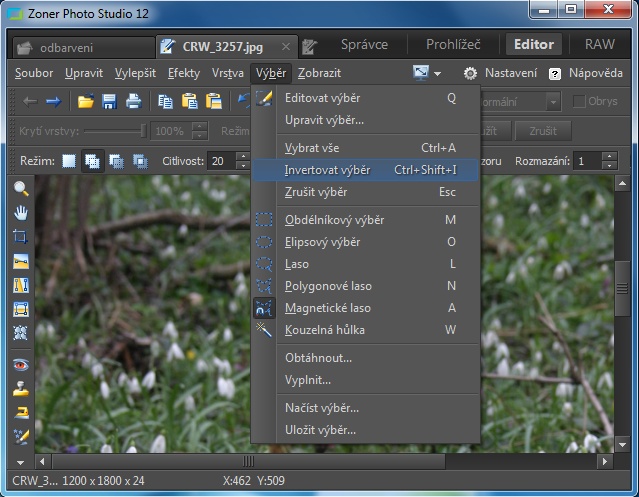Open the Efekty menu
639x497 pixels.
[184, 73]
